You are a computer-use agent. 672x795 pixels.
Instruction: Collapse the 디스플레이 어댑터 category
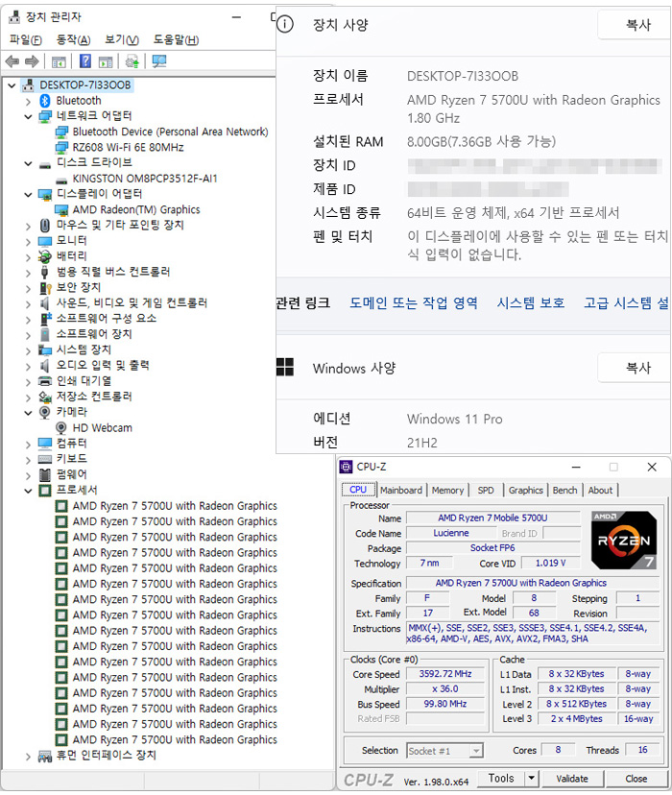click(29, 195)
